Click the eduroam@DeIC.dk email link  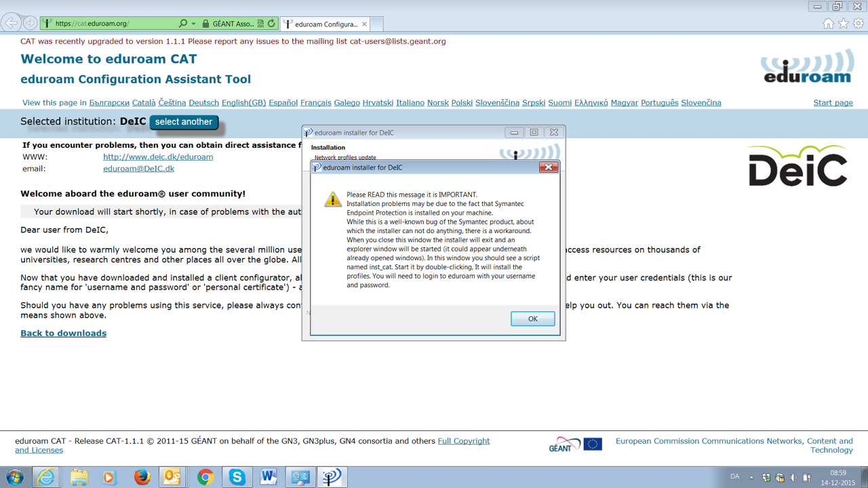[x=138, y=169]
